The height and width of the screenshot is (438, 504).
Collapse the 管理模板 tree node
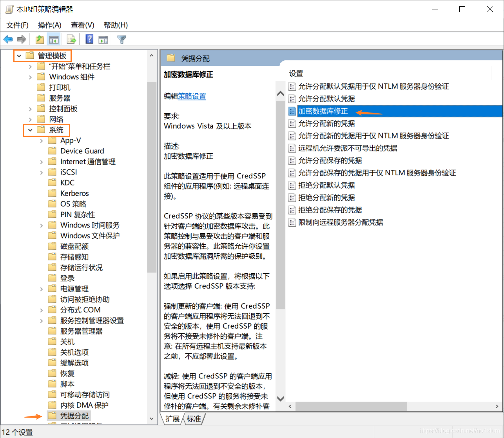point(19,56)
